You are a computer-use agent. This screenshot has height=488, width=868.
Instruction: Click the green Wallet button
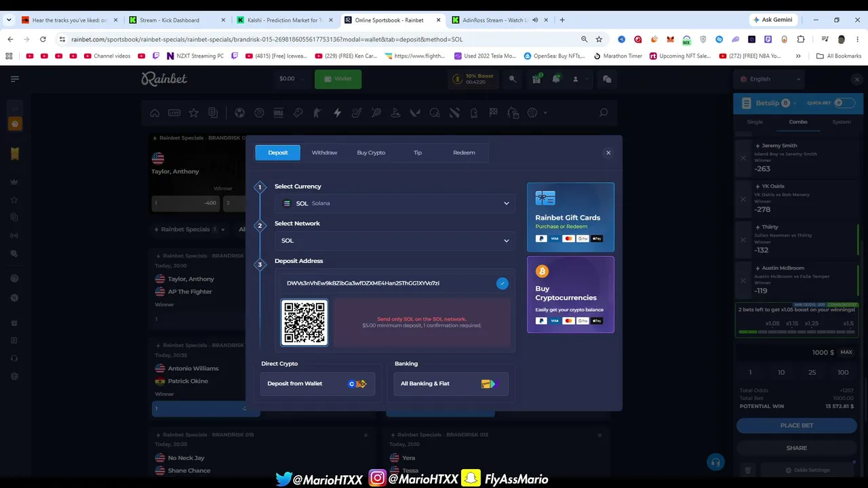[x=338, y=79]
